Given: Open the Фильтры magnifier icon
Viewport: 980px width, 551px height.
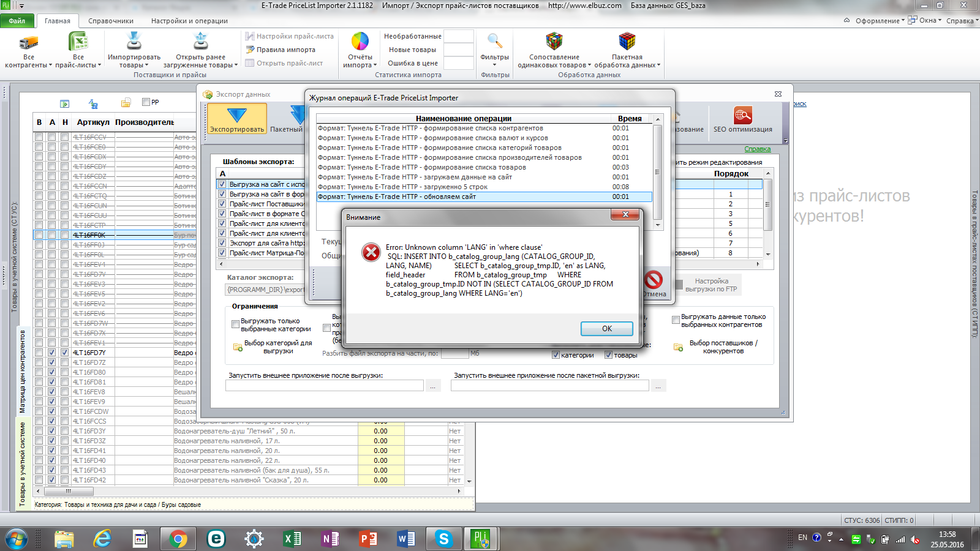Looking at the screenshot, I should pyautogui.click(x=494, y=41).
